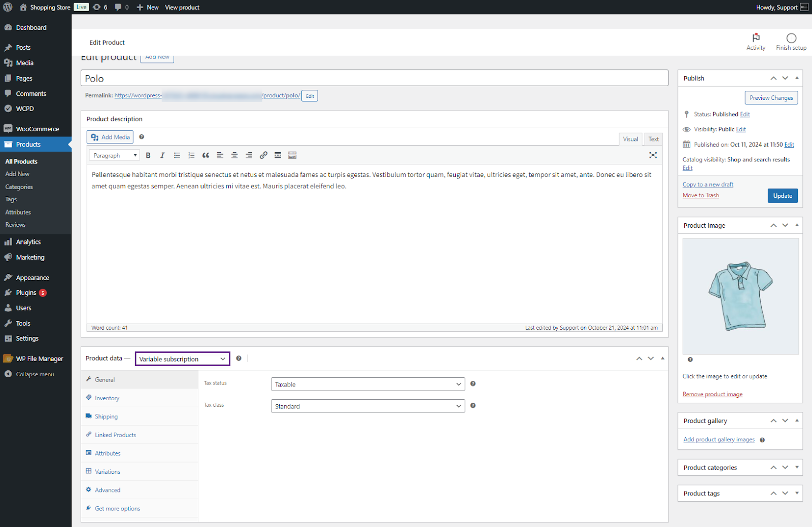This screenshot has height=527, width=812.
Task: Click the Update button
Action: pos(783,196)
